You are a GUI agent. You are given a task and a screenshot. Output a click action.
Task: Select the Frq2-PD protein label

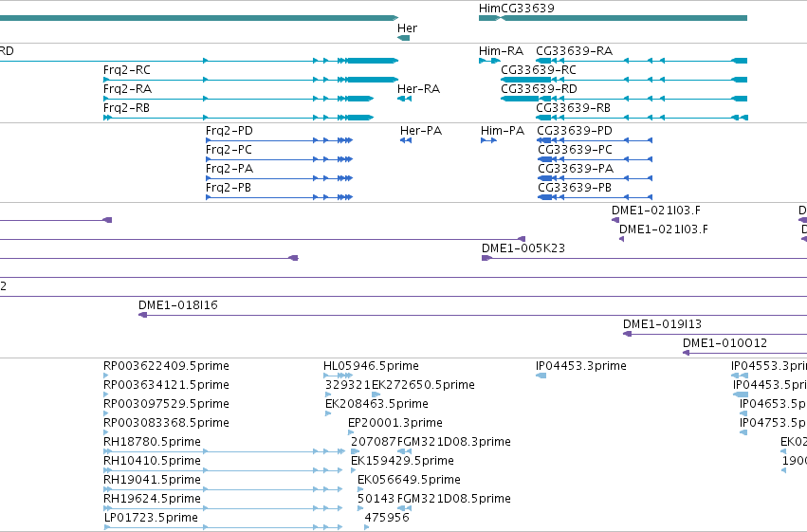pos(229,131)
